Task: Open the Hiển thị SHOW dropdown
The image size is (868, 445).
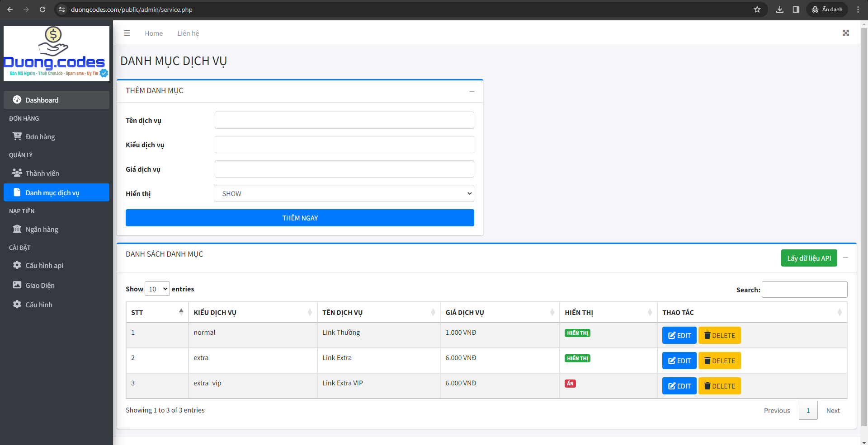Action: [x=344, y=193]
